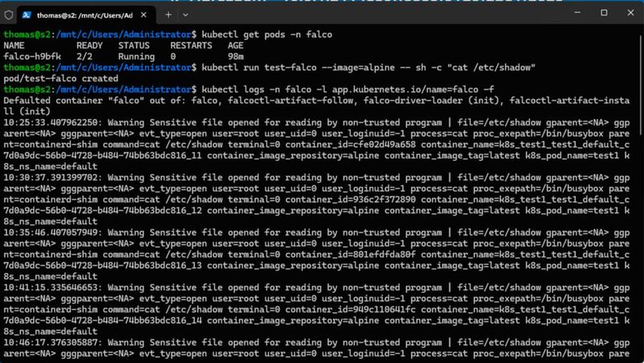Click the pod name falco-h9bfk
The height and width of the screenshot is (363, 644).
click(x=32, y=56)
